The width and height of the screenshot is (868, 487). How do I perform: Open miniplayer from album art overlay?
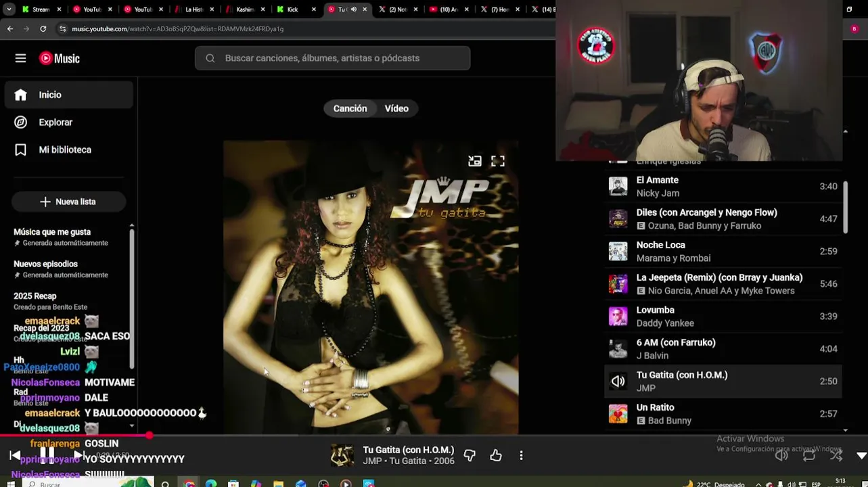[x=475, y=161]
